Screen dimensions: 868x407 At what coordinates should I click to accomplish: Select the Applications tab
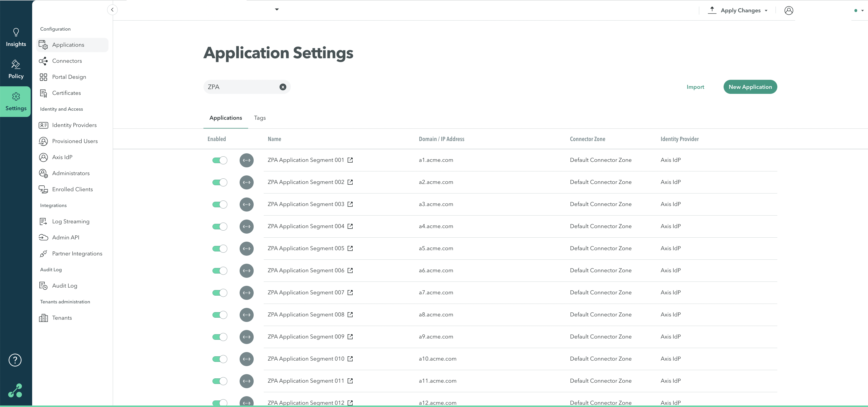pyautogui.click(x=226, y=118)
